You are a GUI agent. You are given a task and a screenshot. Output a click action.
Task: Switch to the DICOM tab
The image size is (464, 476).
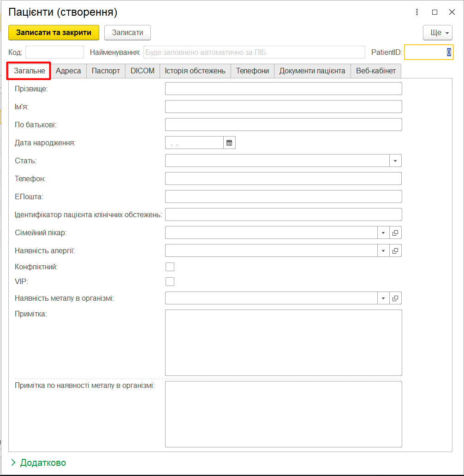click(142, 71)
